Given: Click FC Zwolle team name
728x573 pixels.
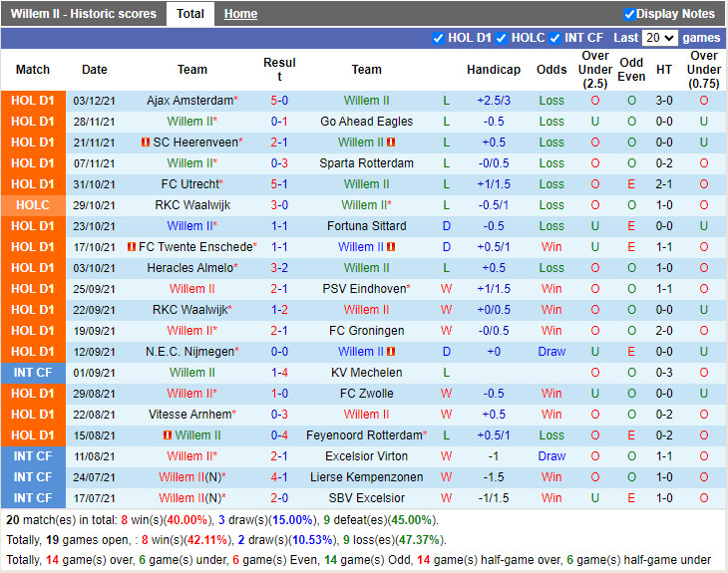Looking at the screenshot, I should pyautogui.click(x=366, y=394).
